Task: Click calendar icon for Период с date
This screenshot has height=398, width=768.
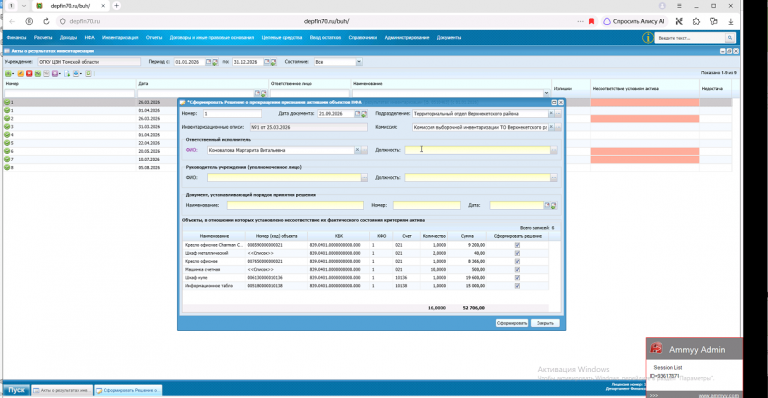Action: [x=208, y=62]
